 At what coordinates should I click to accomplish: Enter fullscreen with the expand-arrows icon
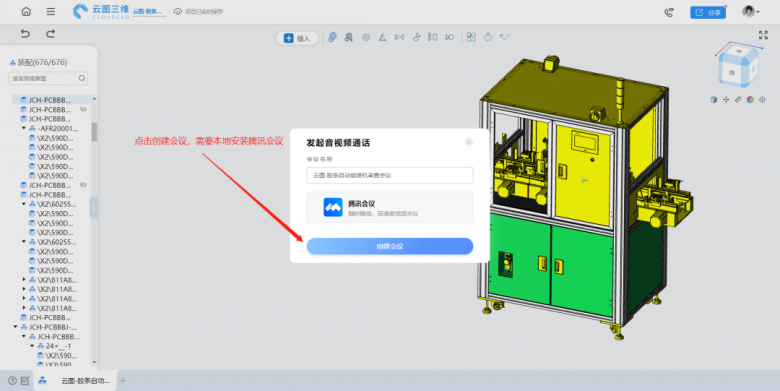tap(763, 35)
